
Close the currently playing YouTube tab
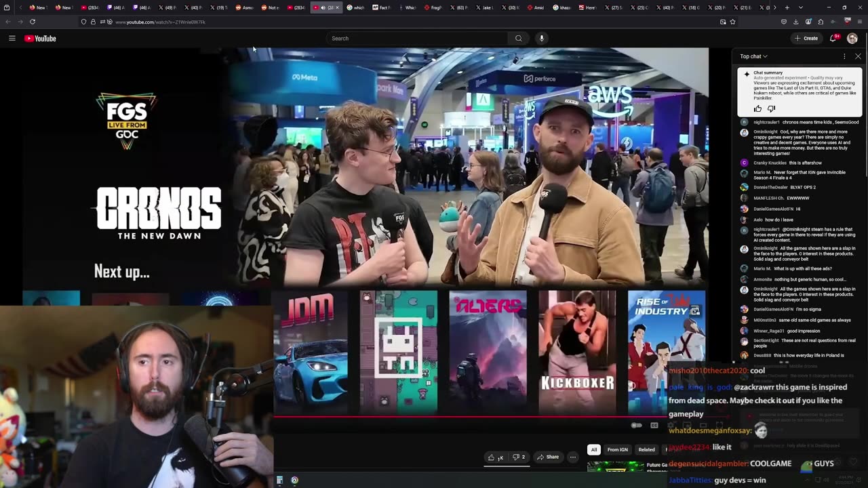[337, 7]
